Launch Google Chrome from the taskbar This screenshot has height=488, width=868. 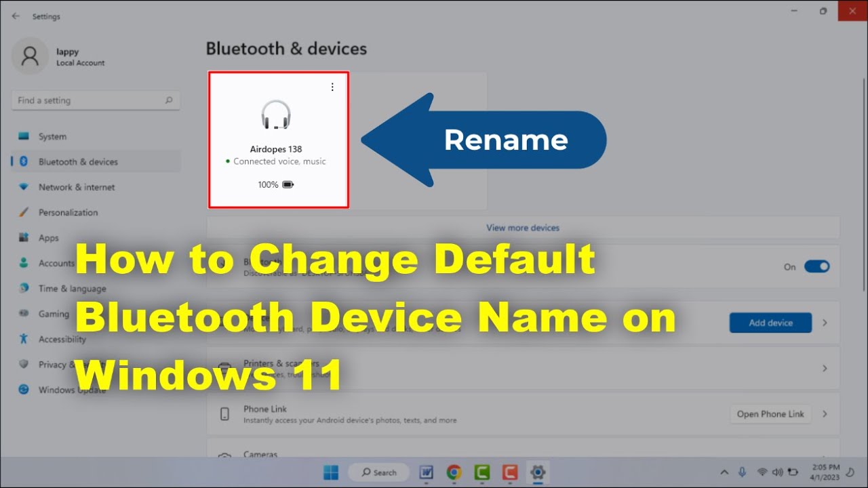pos(454,472)
